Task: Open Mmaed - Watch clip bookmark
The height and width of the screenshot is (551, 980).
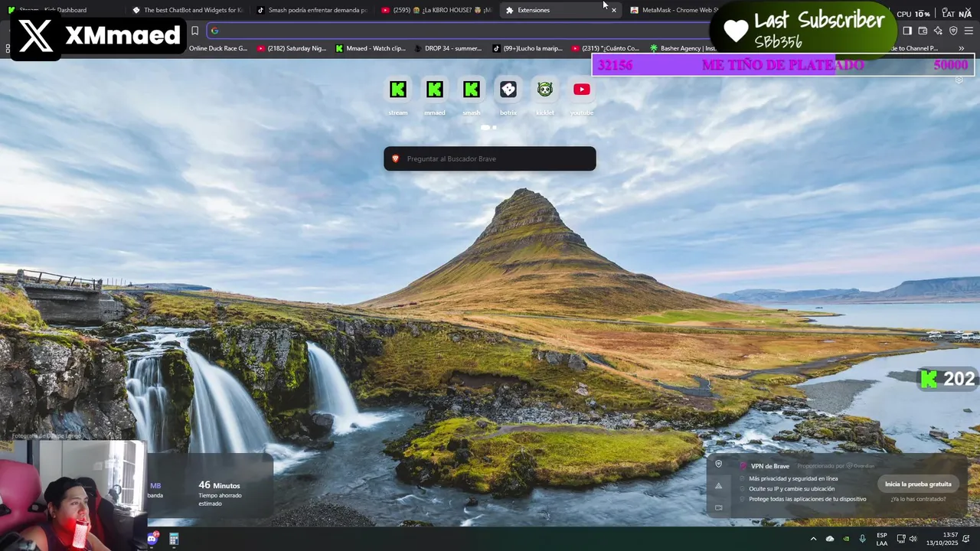Action: tap(370, 48)
